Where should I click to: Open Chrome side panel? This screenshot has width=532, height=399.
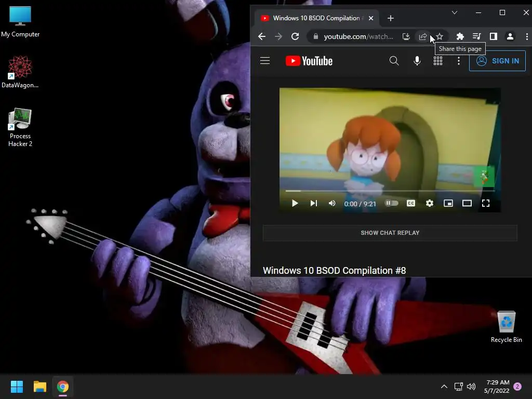494,36
